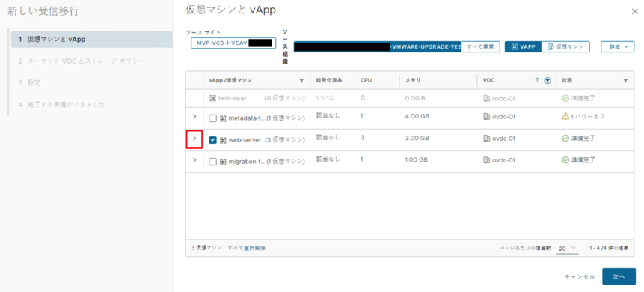Click the VDC icon in metadata-t... row
This screenshot has width=644, height=292.
pos(487,117)
